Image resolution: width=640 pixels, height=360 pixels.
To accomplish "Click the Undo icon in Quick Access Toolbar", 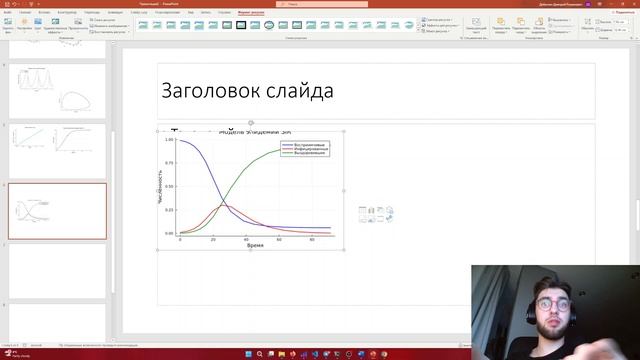I will [14, 4].
